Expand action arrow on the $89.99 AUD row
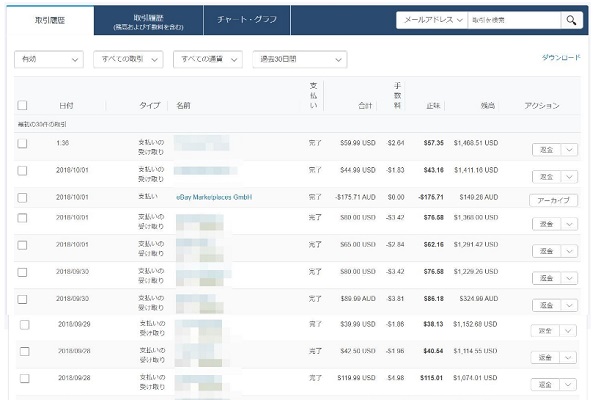 pos(569,305)
